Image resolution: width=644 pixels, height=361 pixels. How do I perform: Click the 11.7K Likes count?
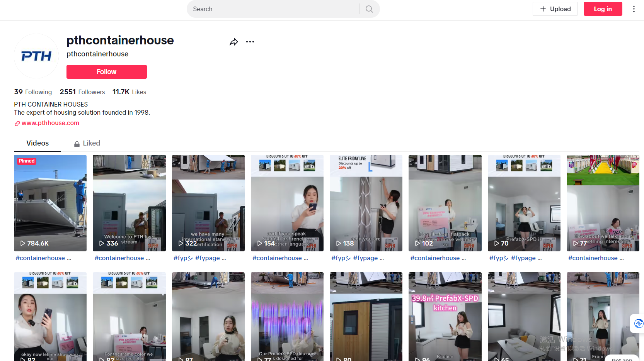[129, 92]
